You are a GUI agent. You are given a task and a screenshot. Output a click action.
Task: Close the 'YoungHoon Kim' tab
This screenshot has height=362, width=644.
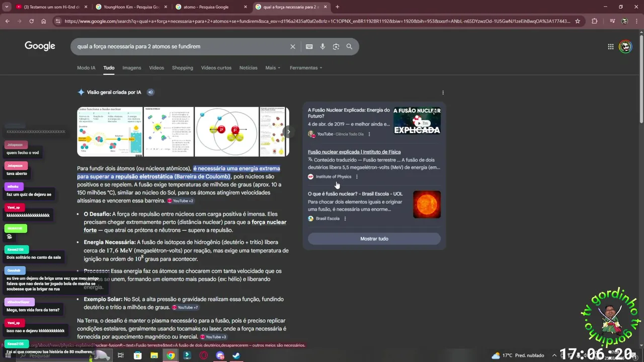(166, 7)
